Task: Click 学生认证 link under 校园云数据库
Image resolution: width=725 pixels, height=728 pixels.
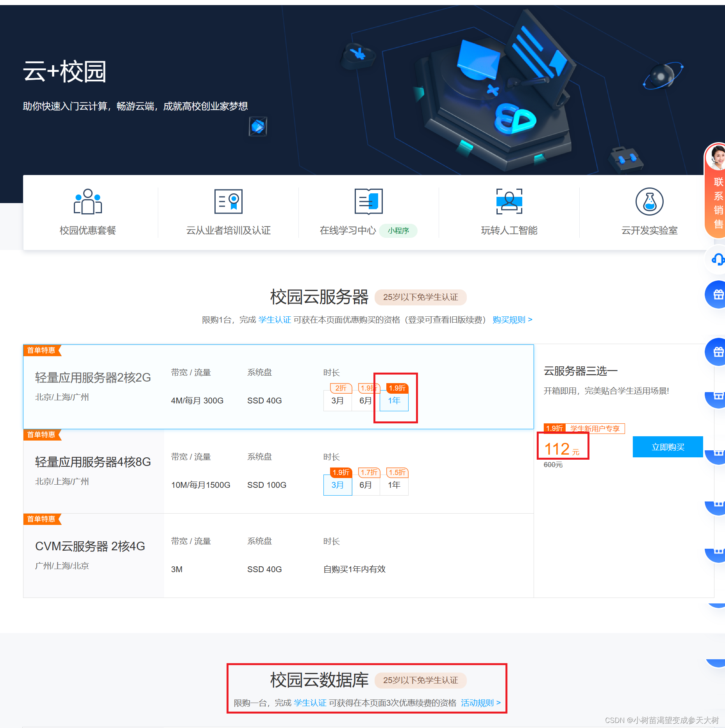Action: pos(310,703)
